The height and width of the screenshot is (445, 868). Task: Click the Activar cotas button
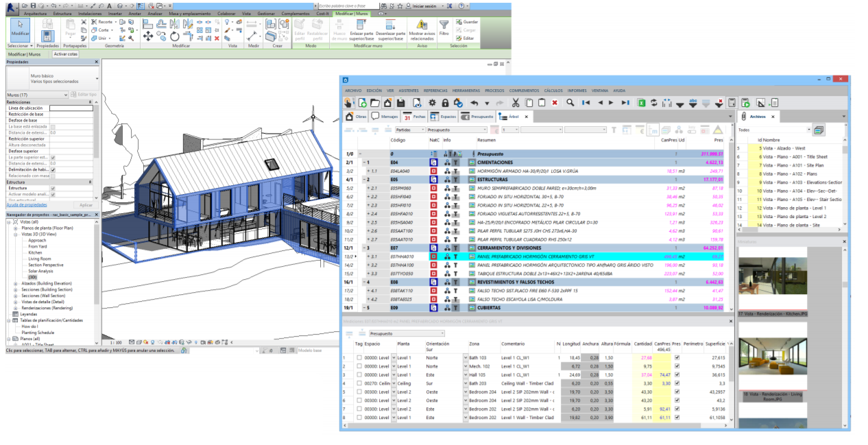[x=67, y=53]
